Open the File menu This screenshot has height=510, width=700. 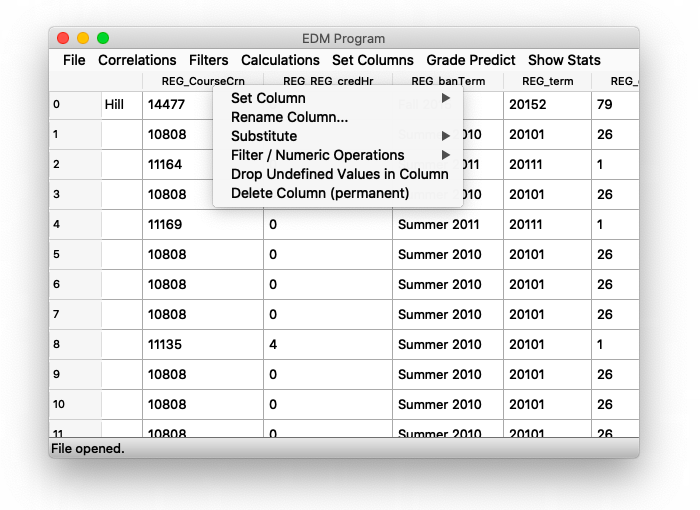[74, 60]
